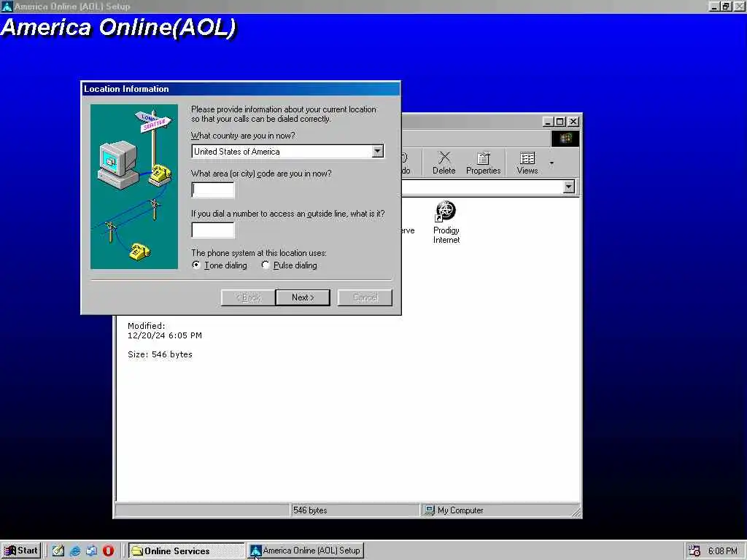Click the Outlook Express quick launch icon
This screenshot has width=747, height=560.
click(91, 551)
